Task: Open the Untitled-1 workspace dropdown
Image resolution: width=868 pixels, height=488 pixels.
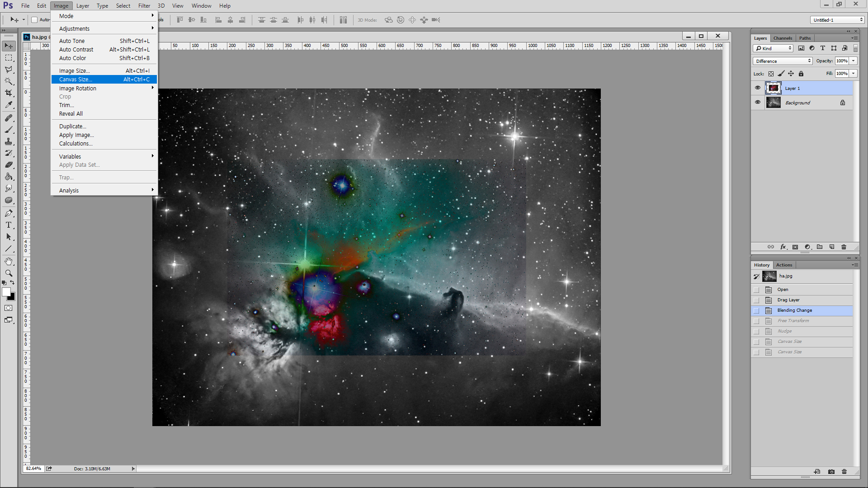Action: pyautogui.click(x=837, y=20)
